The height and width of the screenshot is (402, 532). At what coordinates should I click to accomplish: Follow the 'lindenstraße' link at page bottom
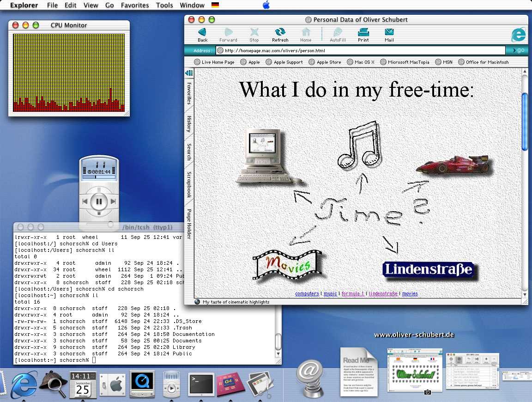point(383,293)
